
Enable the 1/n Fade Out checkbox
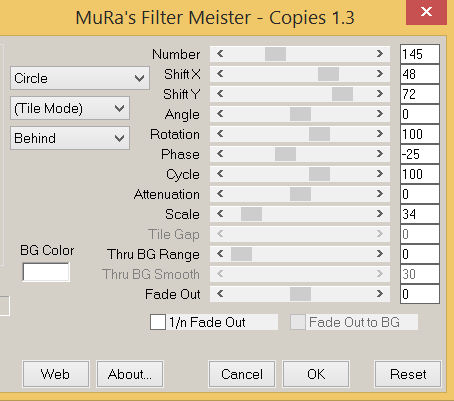point(158,322)
